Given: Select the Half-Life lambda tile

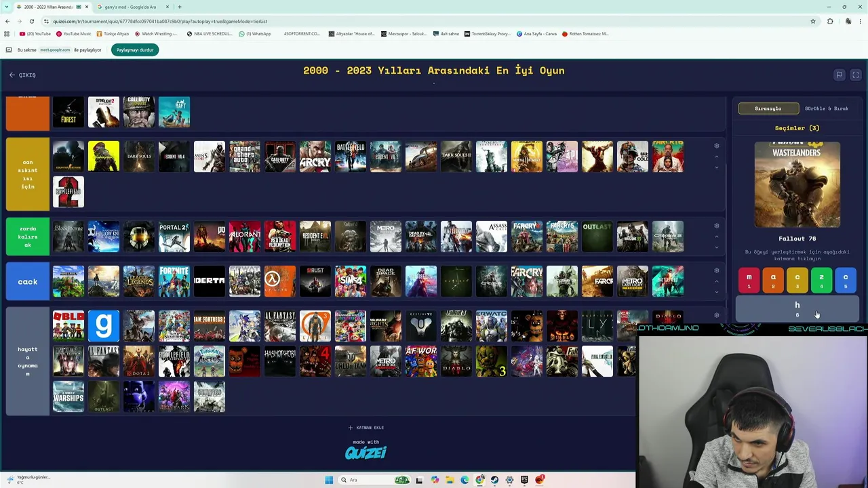Looking at the screenshot, I should 280,281.
